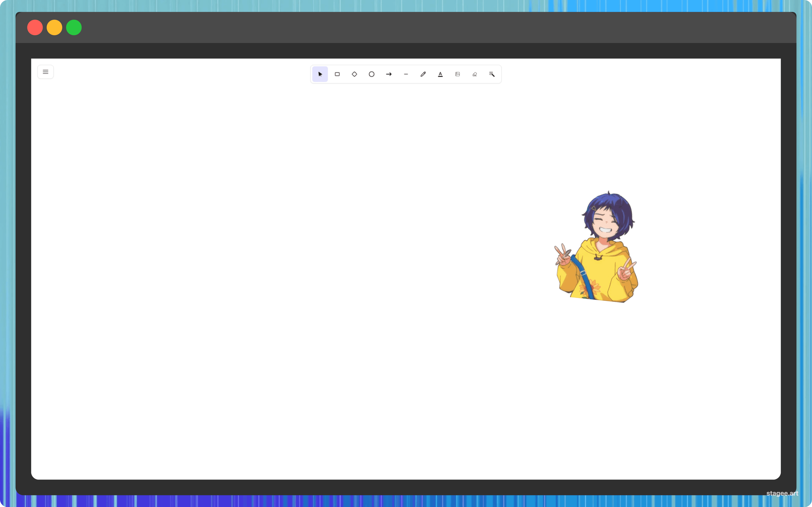Select the Diamond shape tool
Image resolution: width=812 pixels, height=507 pixels.
354,74
